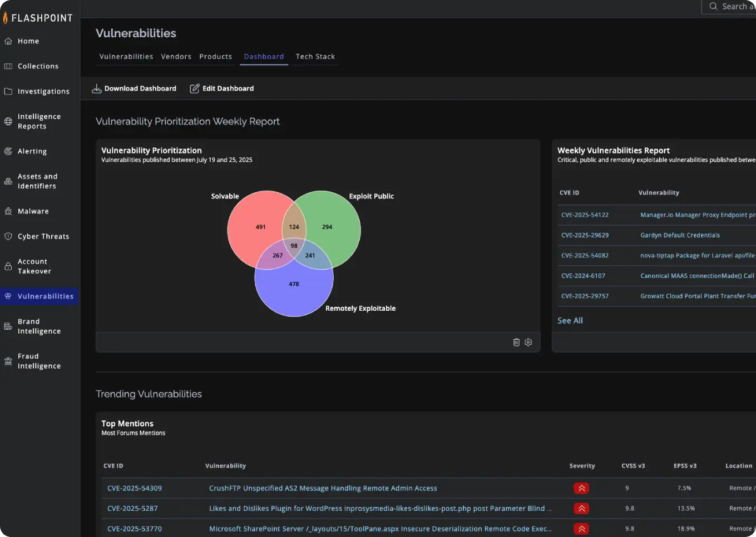Go to Malware section in sidebar
756x537 pixels.
coord(33,211)
